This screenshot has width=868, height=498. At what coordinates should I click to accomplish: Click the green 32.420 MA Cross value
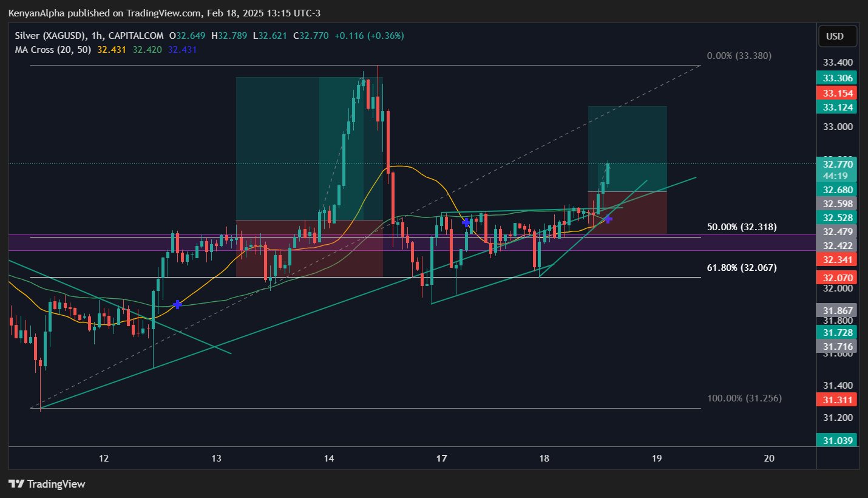(147, 49)
